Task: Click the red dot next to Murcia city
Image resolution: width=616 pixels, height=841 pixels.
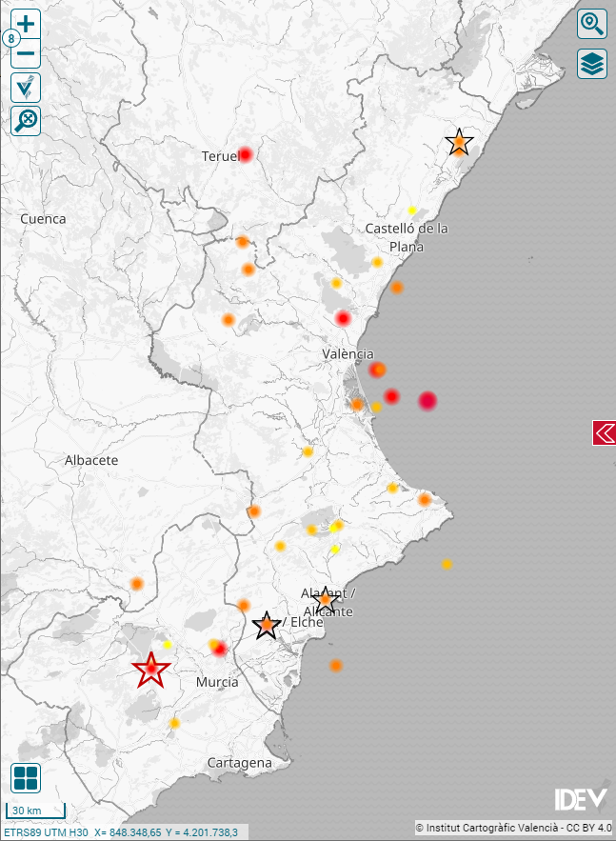Action: pyautogui.click(x=220, y=649)
